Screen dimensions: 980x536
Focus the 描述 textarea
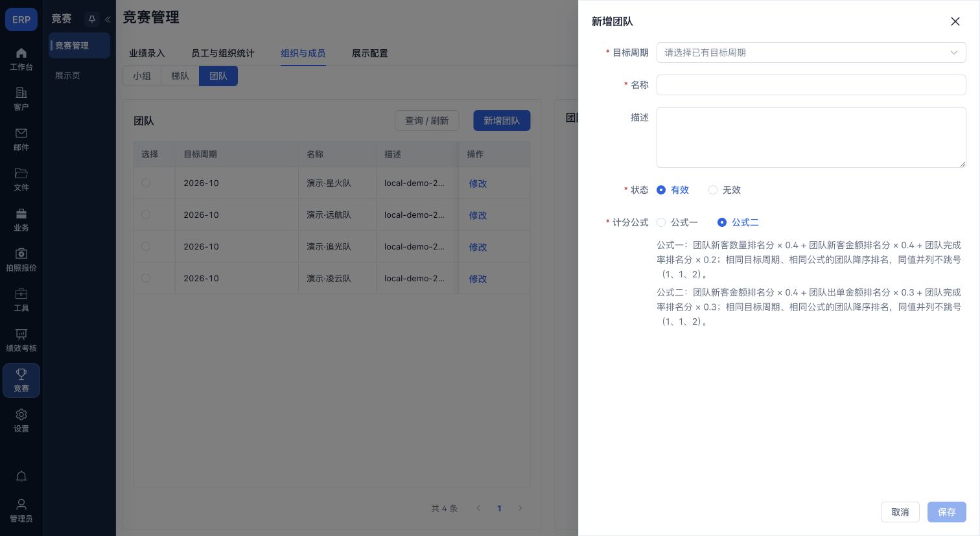pyautogui.click(x=811, y=137)
